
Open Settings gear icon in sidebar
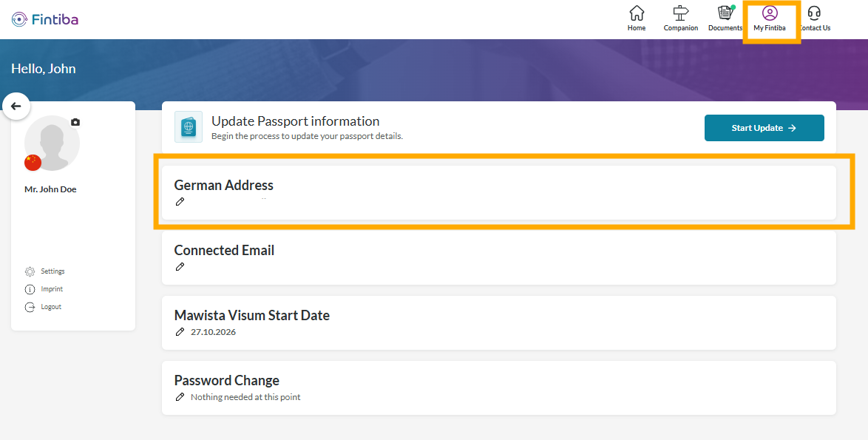coord(30,271)
